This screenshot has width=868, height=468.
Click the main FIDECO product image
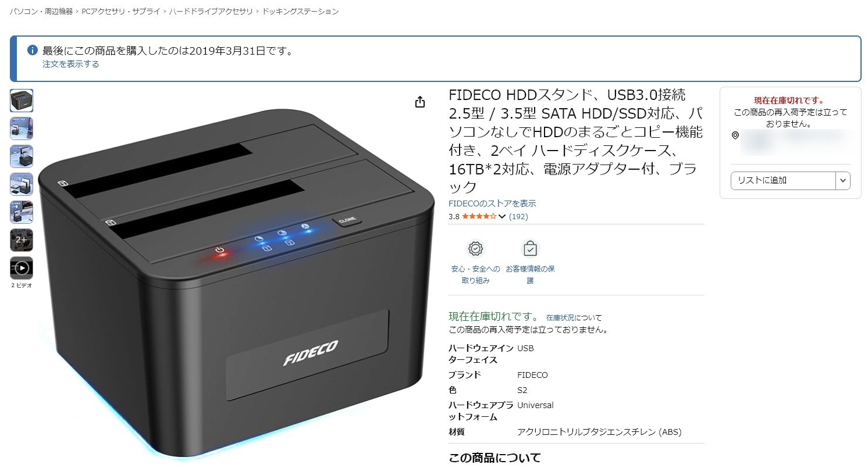tap(236, 282)
